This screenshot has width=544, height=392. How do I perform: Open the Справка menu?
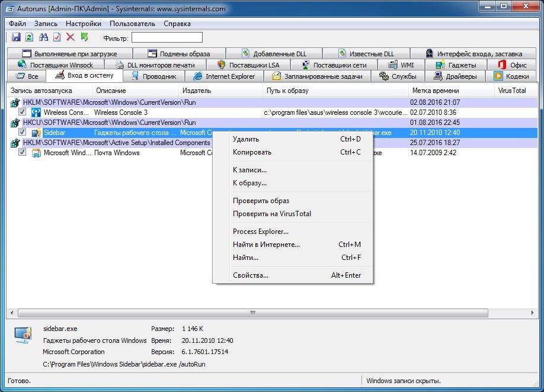[177, 24]
